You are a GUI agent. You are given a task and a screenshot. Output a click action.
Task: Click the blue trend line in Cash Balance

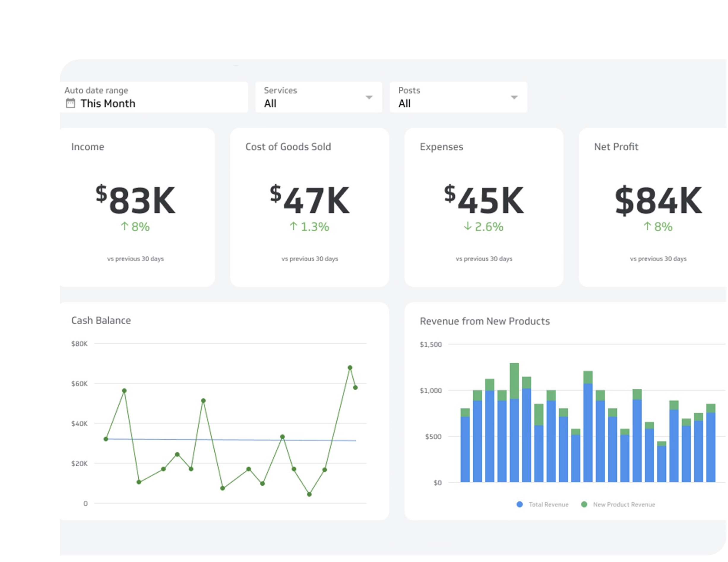pyautogui.click(x=233, y=440)
